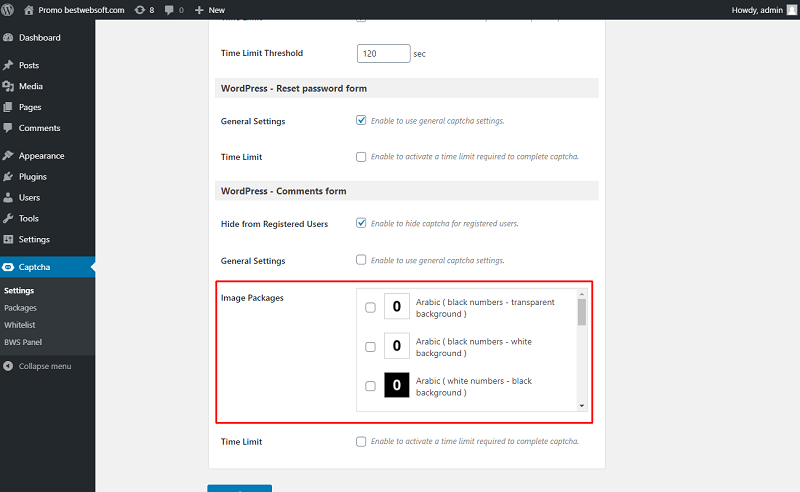Select the Captcha Settings submenu
This screenshot has width=800, height=492.
pos(19,290)
